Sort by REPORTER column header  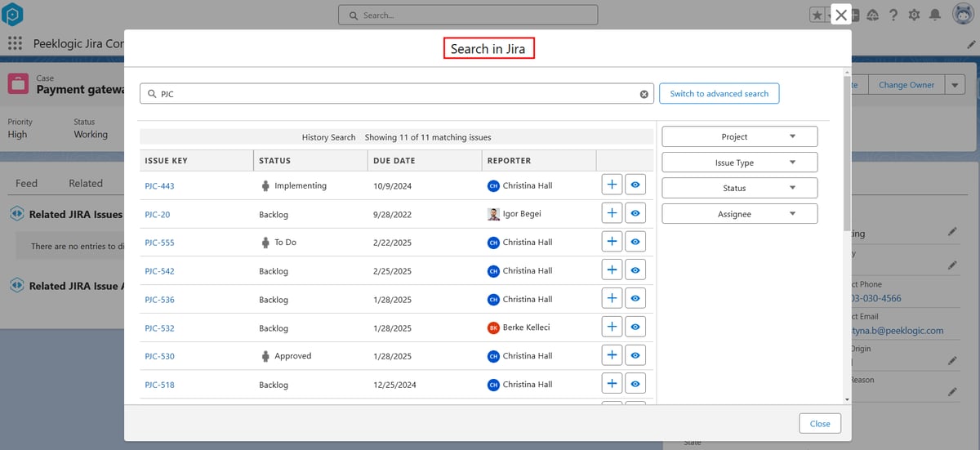click(539, 160)
